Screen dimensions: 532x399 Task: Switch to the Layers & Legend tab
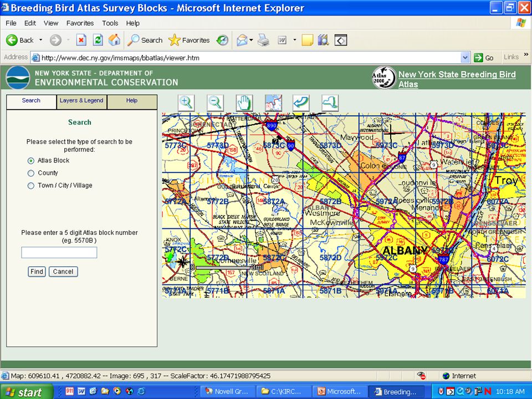pos(81,101)
